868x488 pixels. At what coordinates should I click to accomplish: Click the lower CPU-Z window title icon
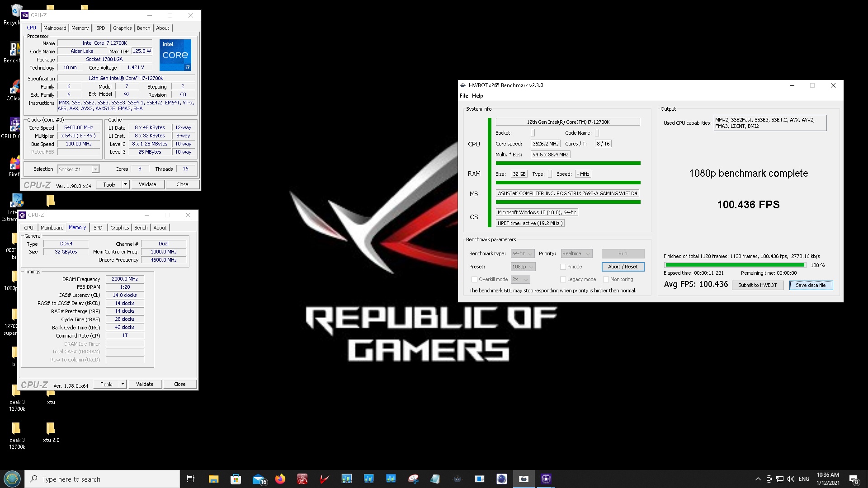(23, 215)
